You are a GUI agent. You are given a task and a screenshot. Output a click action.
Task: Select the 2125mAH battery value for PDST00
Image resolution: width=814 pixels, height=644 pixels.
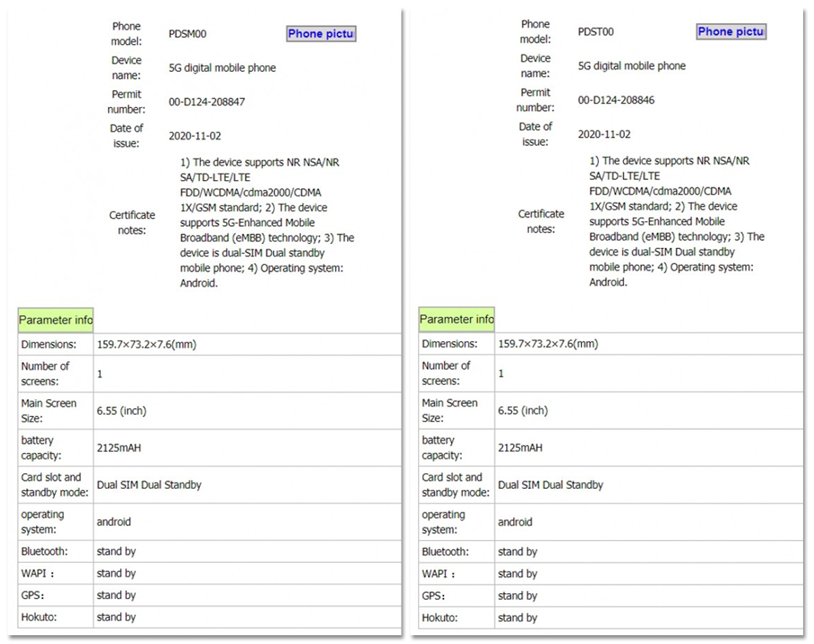point(520,448)
